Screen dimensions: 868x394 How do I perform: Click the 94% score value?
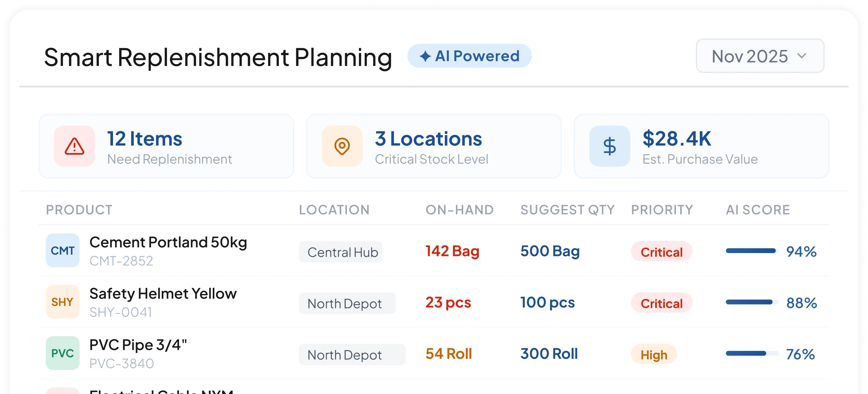coord(801,252)
